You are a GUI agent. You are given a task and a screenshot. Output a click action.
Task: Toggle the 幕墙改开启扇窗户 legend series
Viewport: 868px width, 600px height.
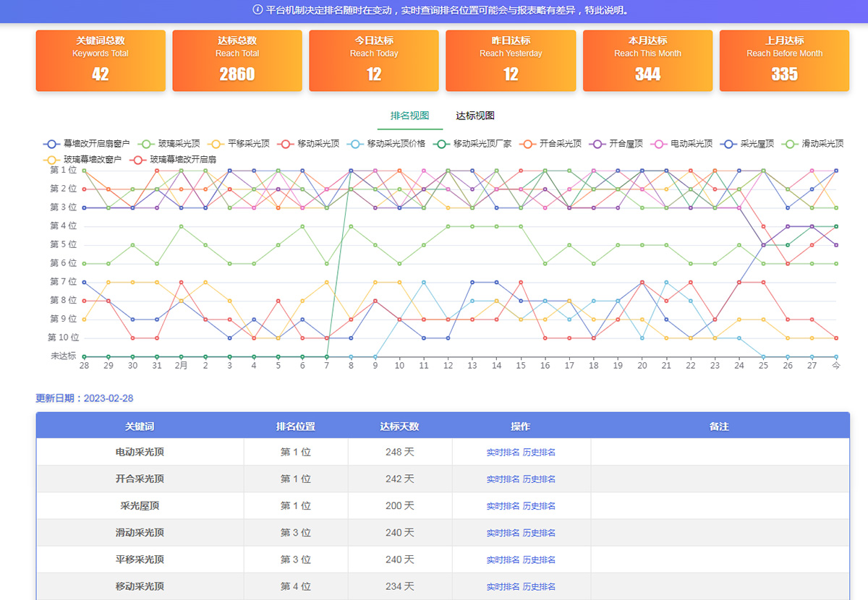point(87,144)
